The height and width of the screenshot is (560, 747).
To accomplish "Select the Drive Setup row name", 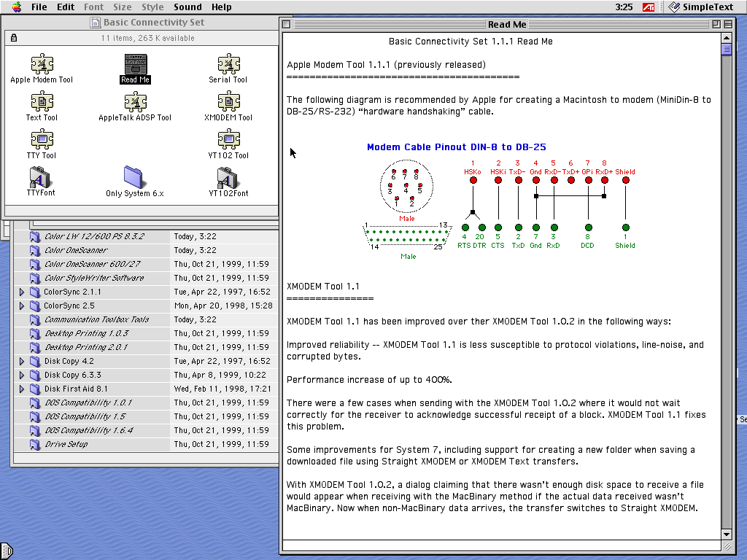I will 66,444.
